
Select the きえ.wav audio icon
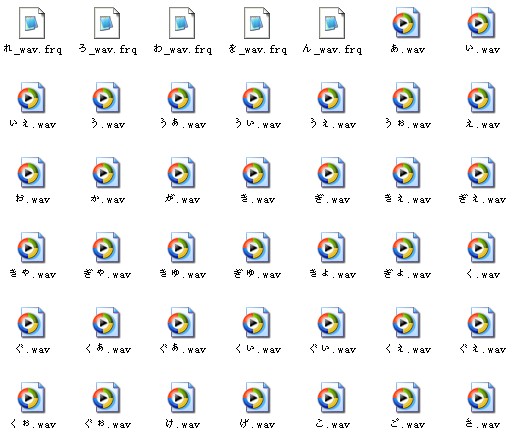click(x=407, y=172)
